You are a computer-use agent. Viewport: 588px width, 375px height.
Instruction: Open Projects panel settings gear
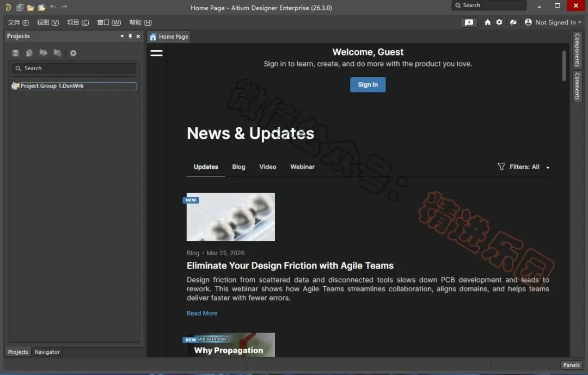[x=73, y=53]
